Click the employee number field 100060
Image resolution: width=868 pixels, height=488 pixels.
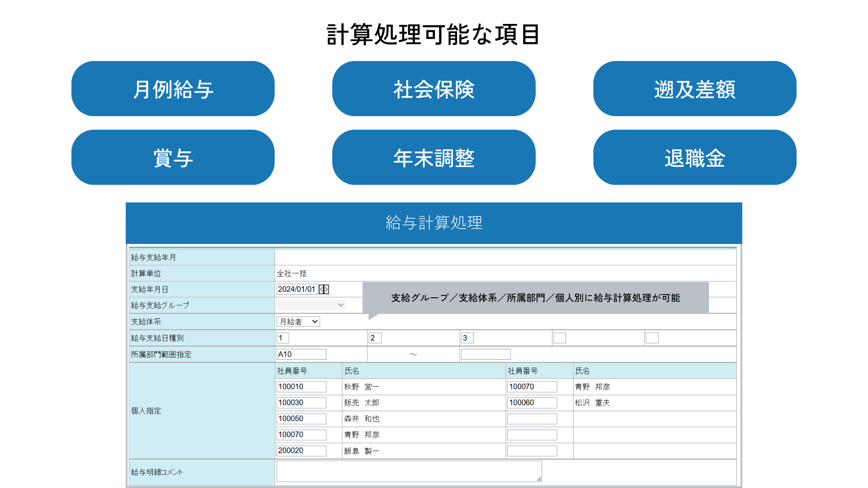pyautogui.click(x=532, y=403)
